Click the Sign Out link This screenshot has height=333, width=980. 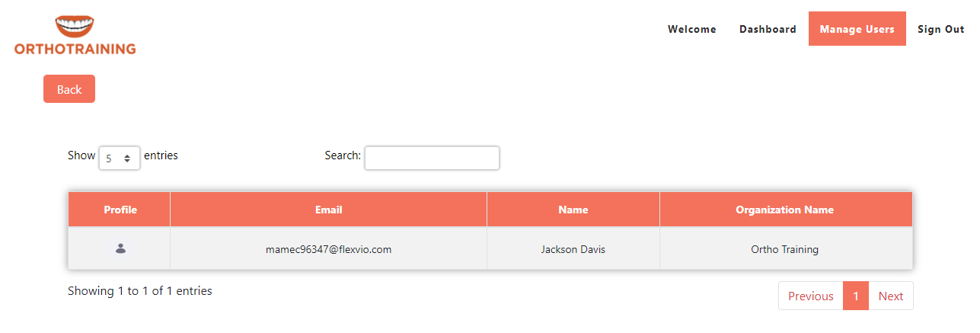(940, 29)
